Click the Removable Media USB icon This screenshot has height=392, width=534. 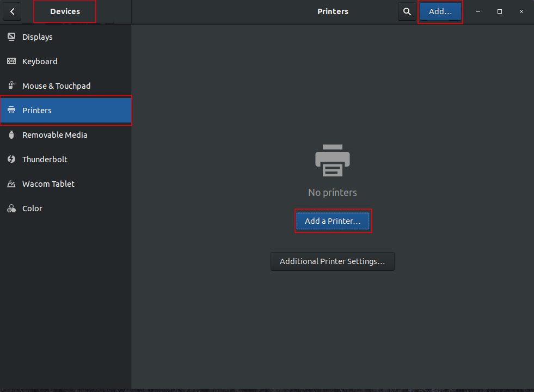tap(11, 135)
